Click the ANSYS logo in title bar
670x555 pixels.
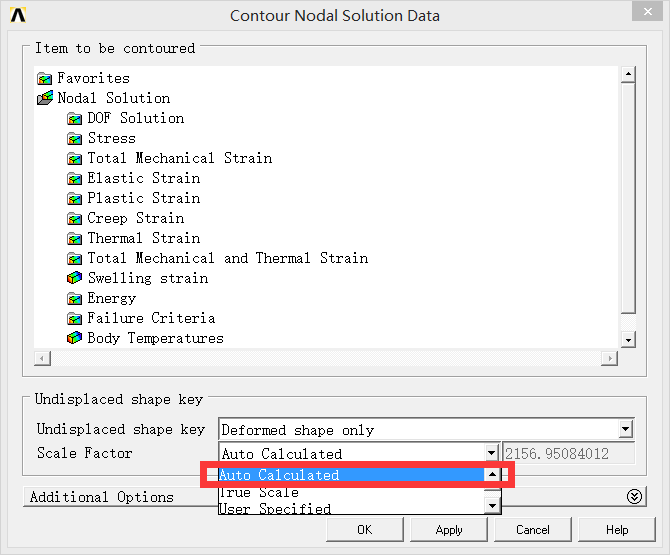[18, 15]
